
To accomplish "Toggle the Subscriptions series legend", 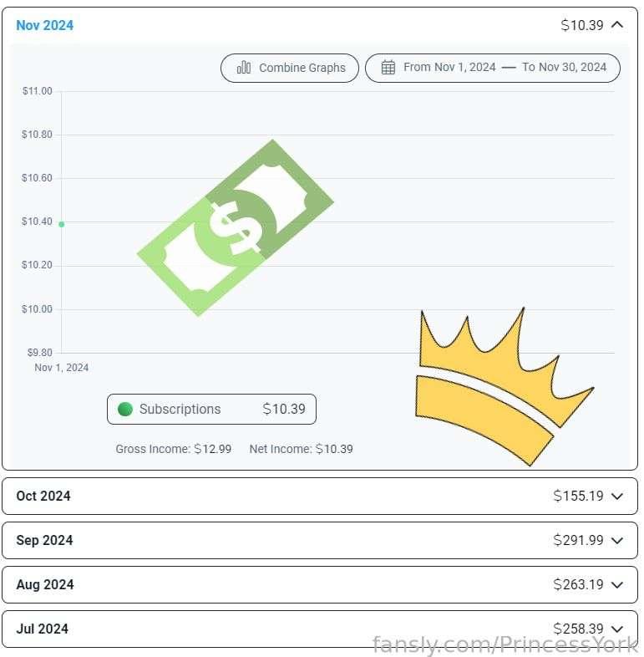I will click(x=211, y=409).
